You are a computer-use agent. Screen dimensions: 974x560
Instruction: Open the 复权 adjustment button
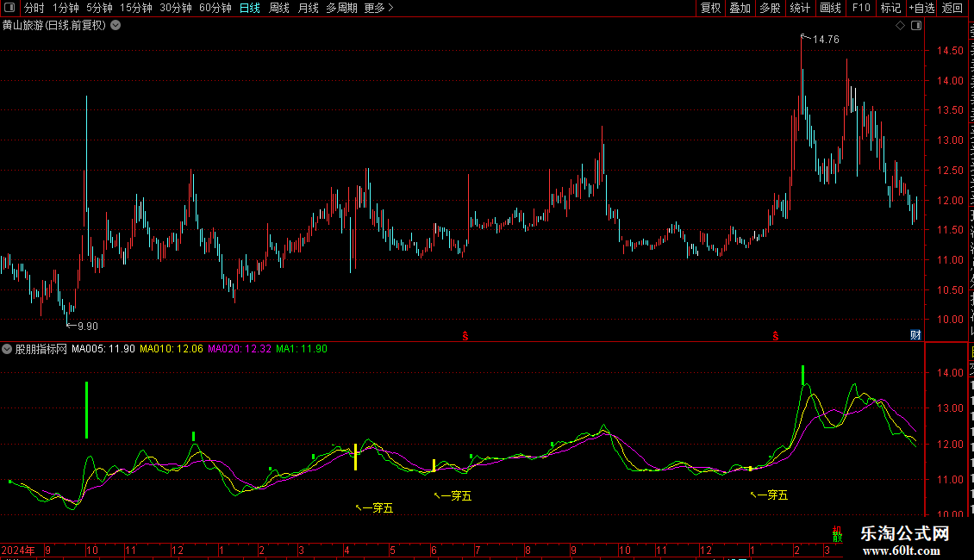pos(710,8)
